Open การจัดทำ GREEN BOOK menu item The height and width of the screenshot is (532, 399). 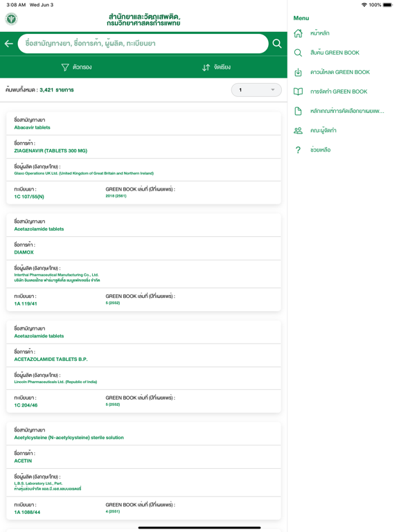339,91
